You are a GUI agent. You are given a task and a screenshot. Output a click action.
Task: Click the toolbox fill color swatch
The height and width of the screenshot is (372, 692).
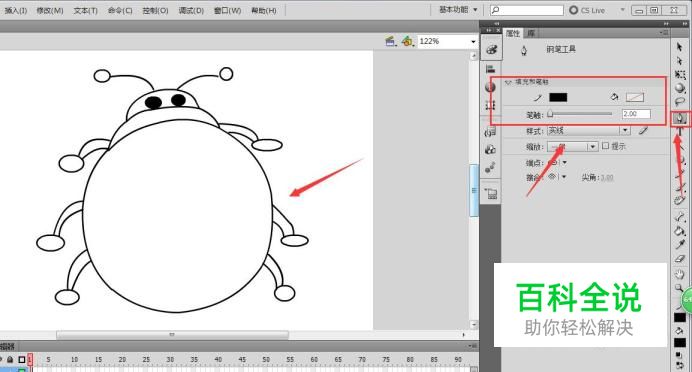[680, 342]
